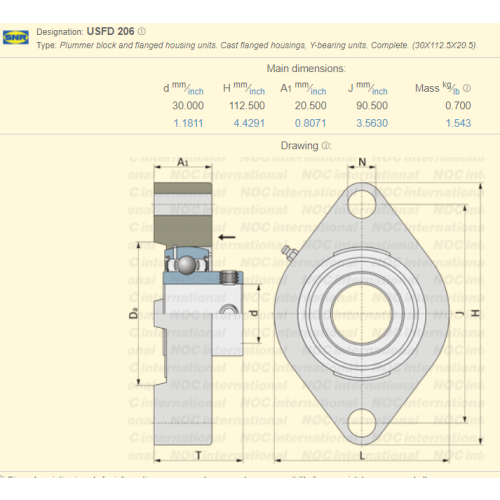The height and width of the screenshot is (500, 500).
Task: Select the USFD 206 designation text
Action: click(x=110, y=31)
